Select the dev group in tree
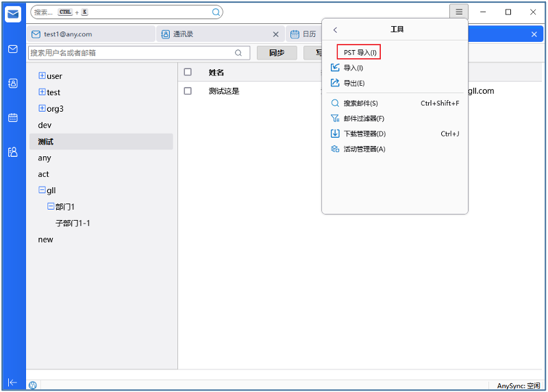 coord(45,125)
